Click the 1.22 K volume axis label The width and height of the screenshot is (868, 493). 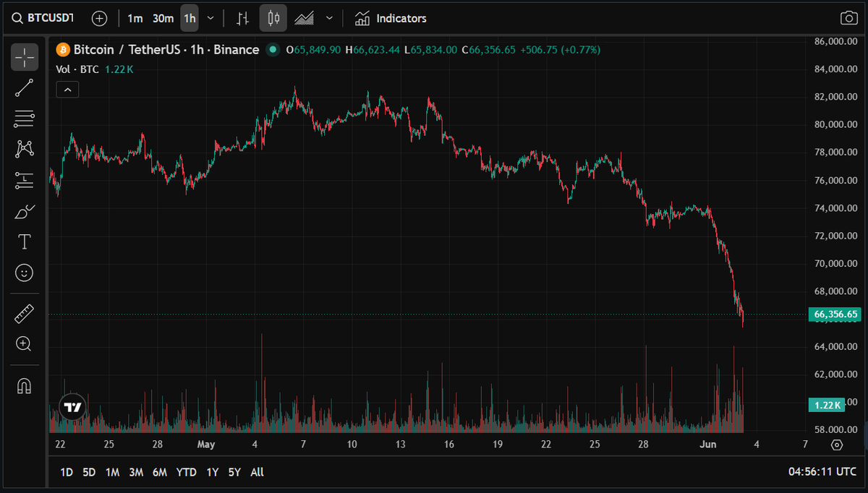[826, 406]
